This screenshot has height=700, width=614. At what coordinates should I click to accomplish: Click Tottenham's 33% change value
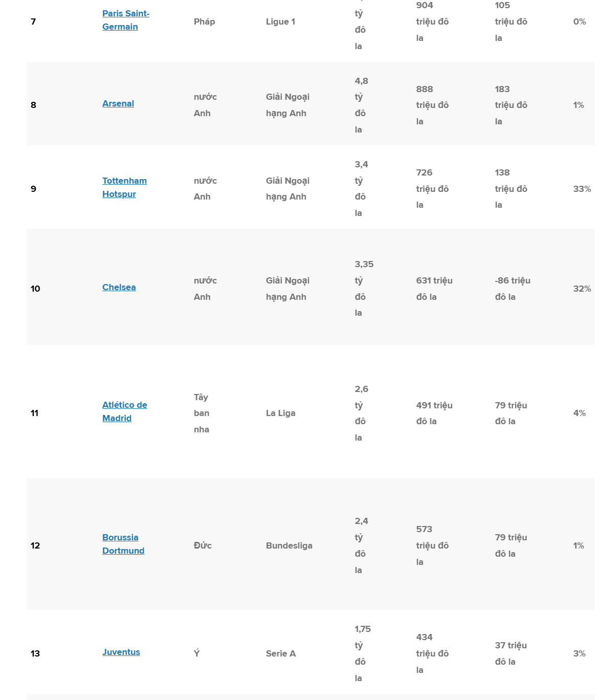pos(582,189)
